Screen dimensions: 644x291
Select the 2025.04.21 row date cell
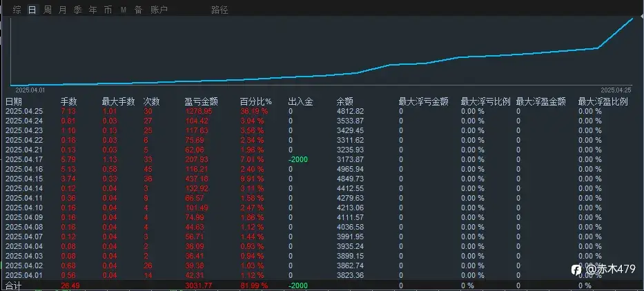[24, 150]
